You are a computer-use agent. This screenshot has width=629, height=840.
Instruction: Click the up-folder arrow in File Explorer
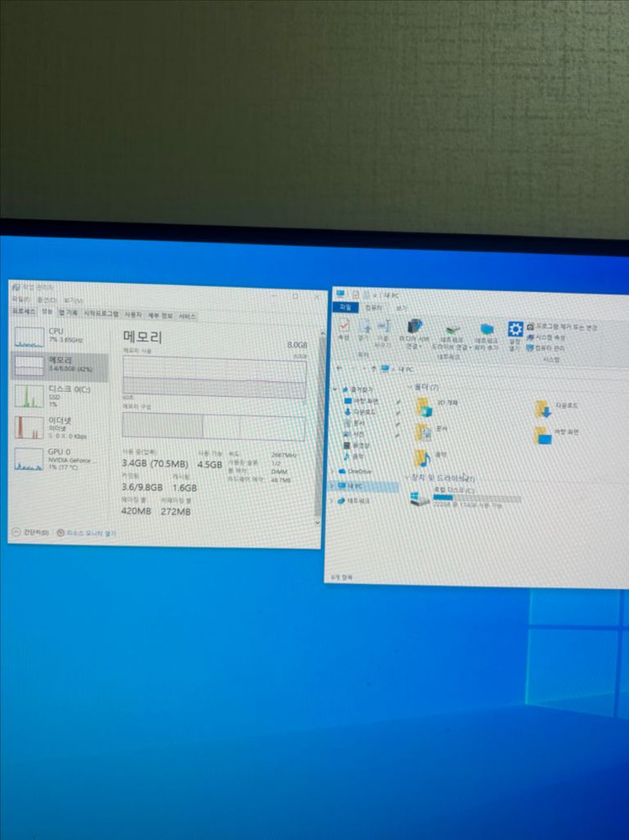point(373,368)
